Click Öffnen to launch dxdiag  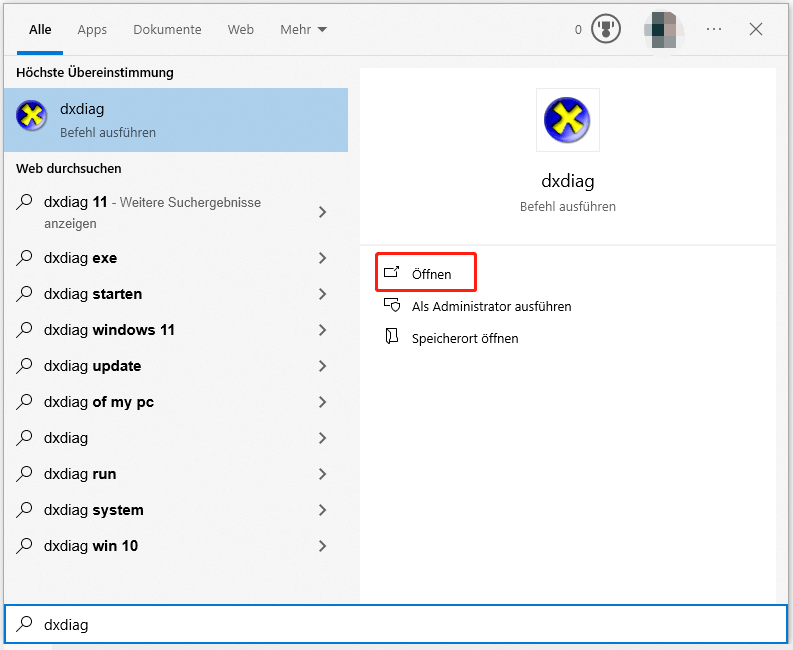pos(426,273)
